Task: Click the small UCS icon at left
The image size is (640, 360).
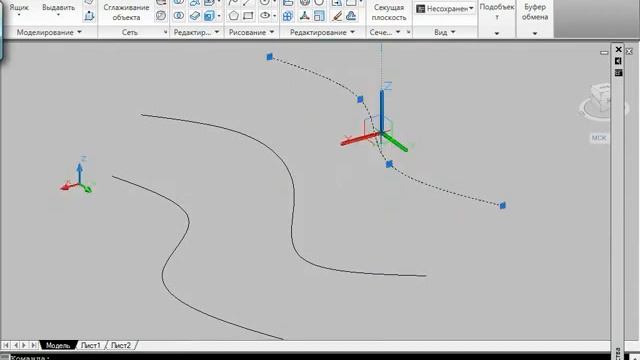Action: (77, 176)
